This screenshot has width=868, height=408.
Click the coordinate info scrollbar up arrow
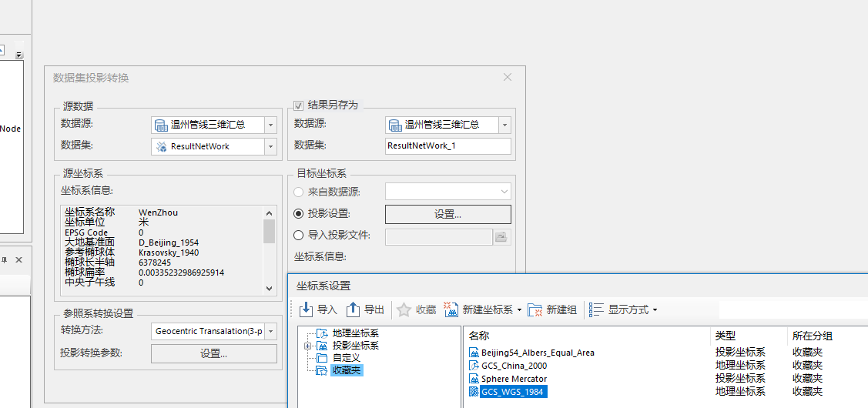point(269,212)
